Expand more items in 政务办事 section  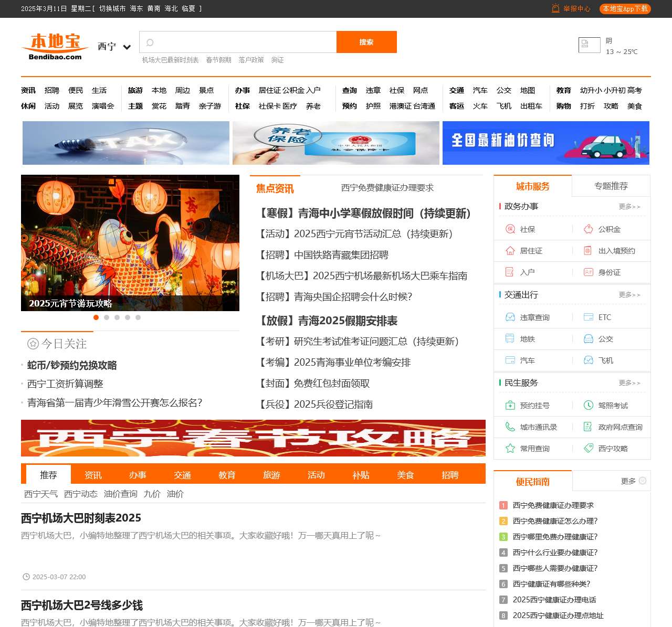pos(629,207)
